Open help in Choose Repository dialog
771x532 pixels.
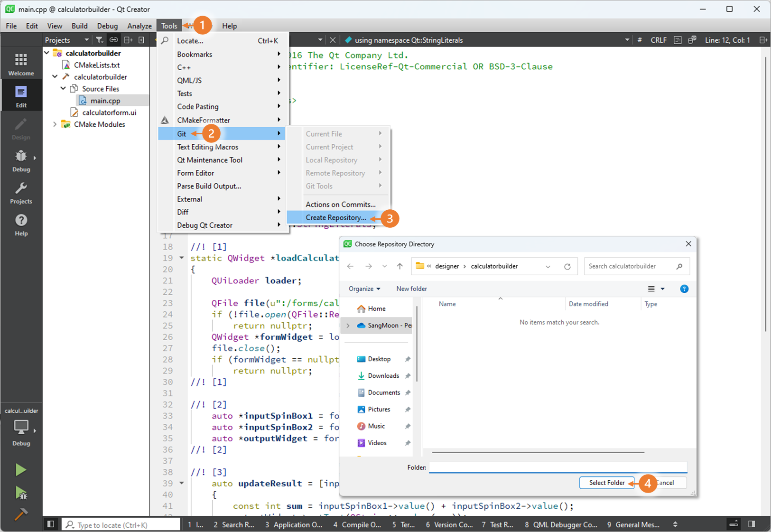[x=684, y=289]
